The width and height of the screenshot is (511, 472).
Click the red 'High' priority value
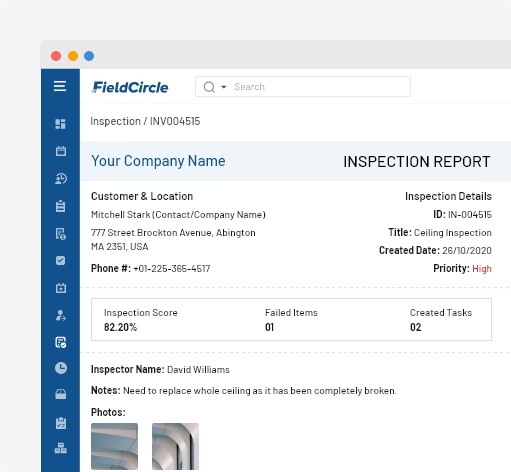tap(482, 269)
